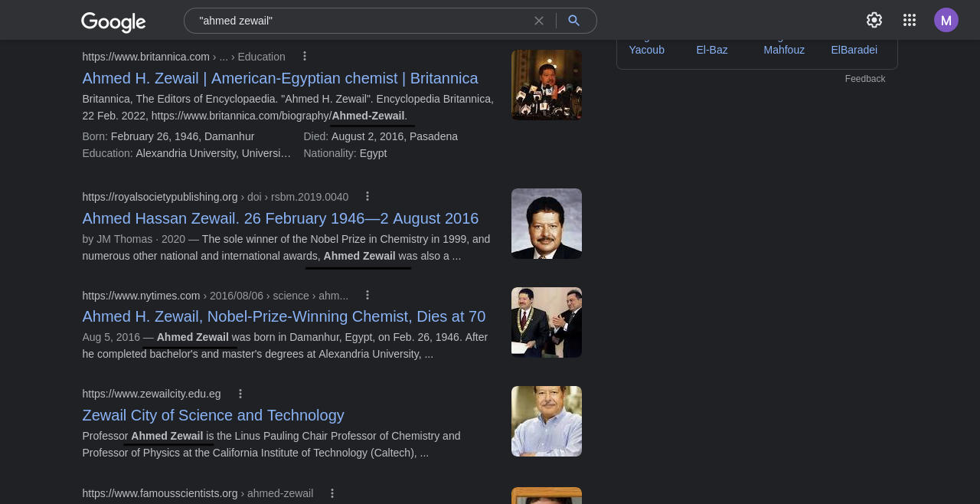Open the ElBaradei related person link
The width and height of the screenshot is (980, 504).
pyautogui.click(x=854, y=50)
